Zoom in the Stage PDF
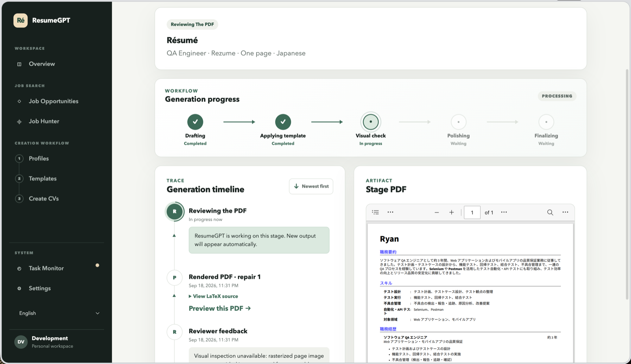This screenshot has height=364, width=631. tap(452, 212)
